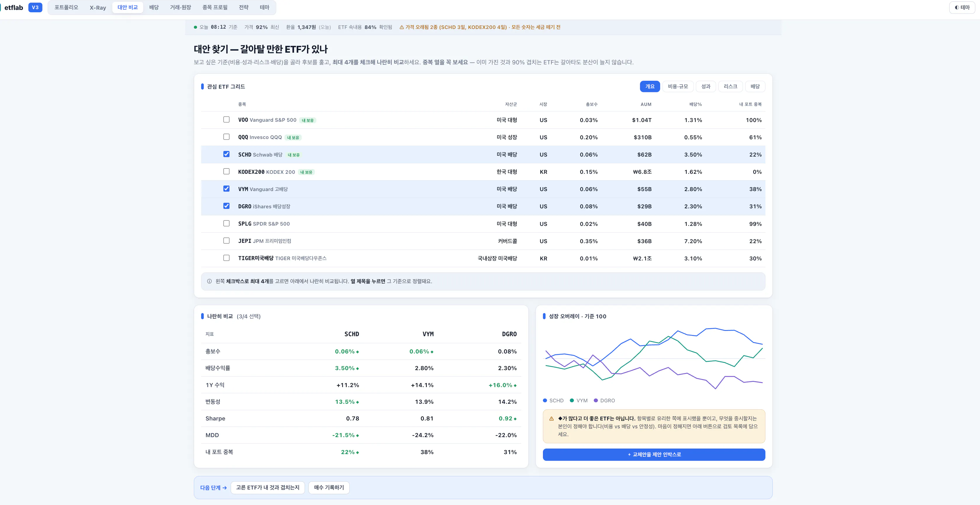
Task: Click the warning icon in the yellow notice
Action: pyautogui.click(x=551, y=419)
